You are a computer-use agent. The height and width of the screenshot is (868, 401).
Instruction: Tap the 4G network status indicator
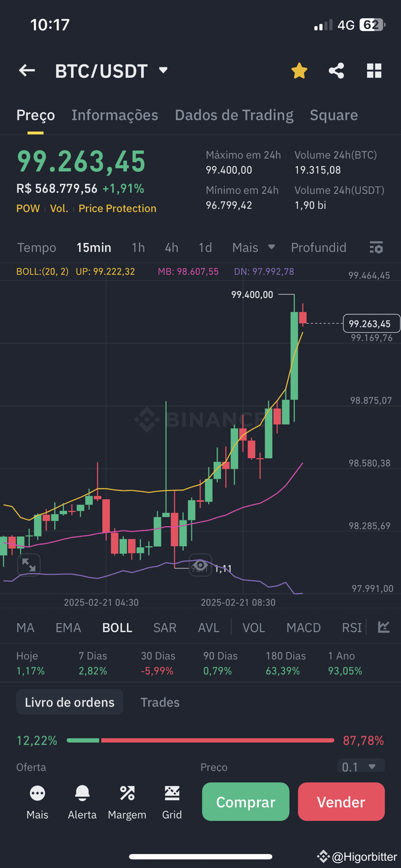(346, 25)
